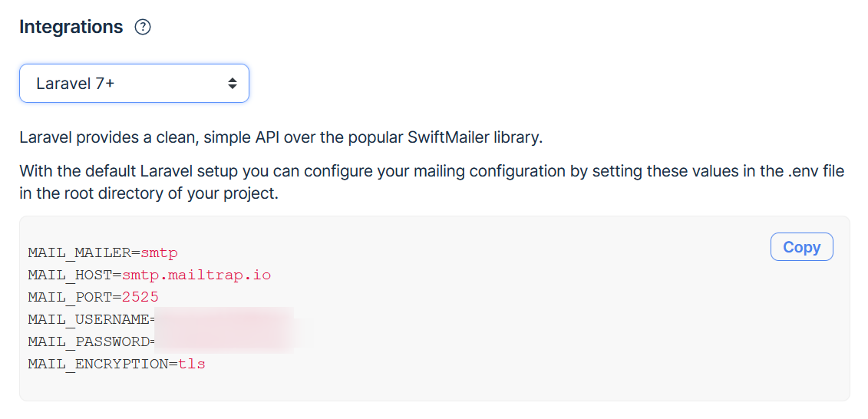This screenshot has width=868, height=419.
Task: Click the MAIL_MAILER key in the code block
Action: tap(80, 253)
